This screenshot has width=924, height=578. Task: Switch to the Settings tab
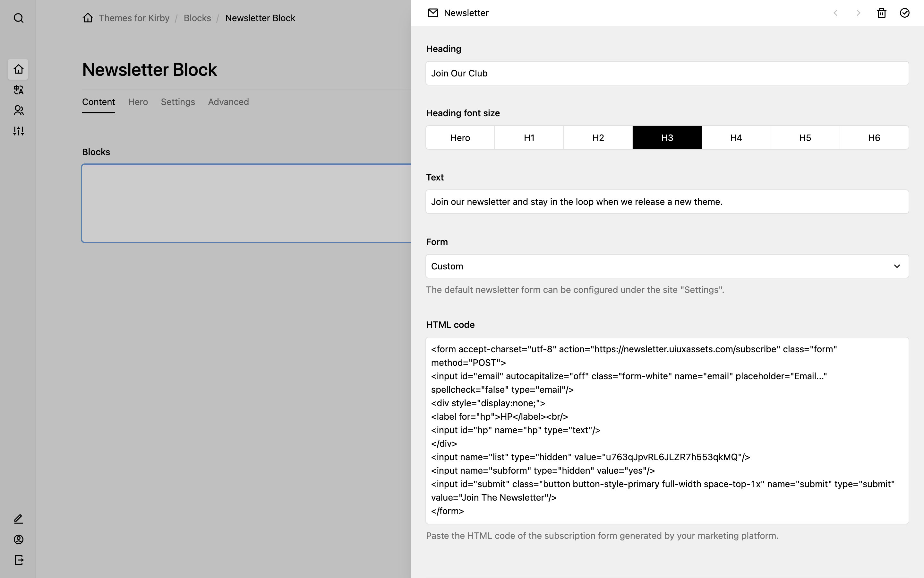pyautogui.click(x=178, y=102)
